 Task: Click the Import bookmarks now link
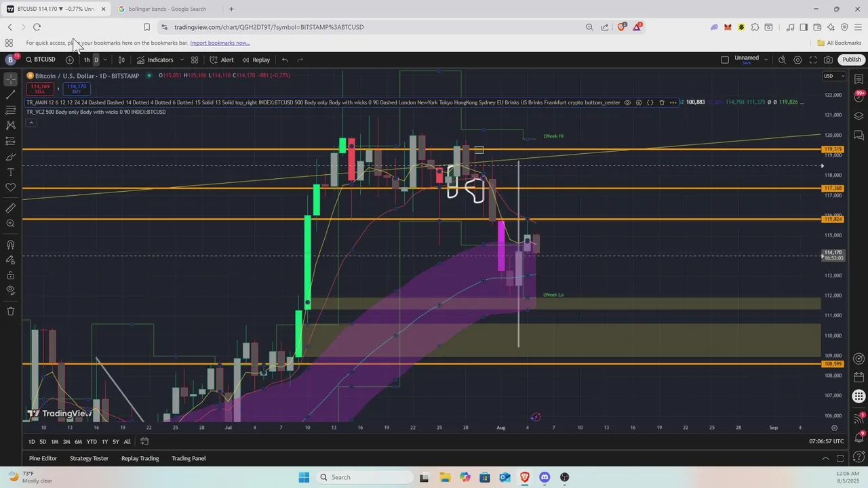point(220,43)
